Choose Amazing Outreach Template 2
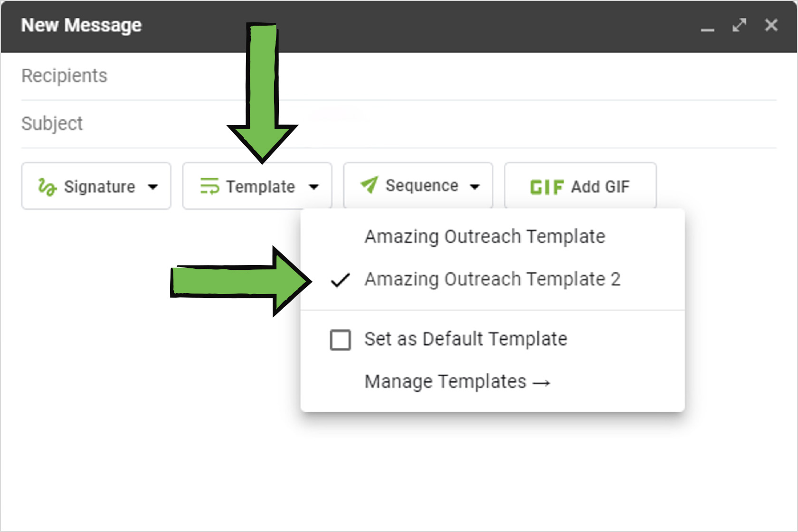 [x=492, y=279]
